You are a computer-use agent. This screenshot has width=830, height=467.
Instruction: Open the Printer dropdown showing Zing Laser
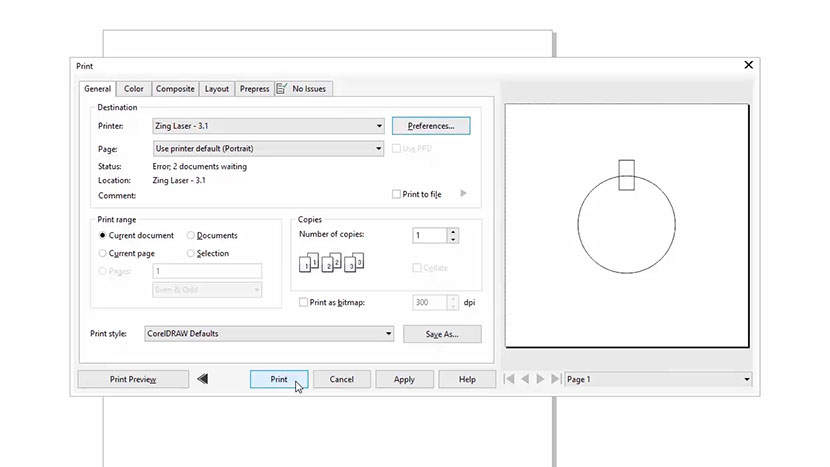pos(378,126)
